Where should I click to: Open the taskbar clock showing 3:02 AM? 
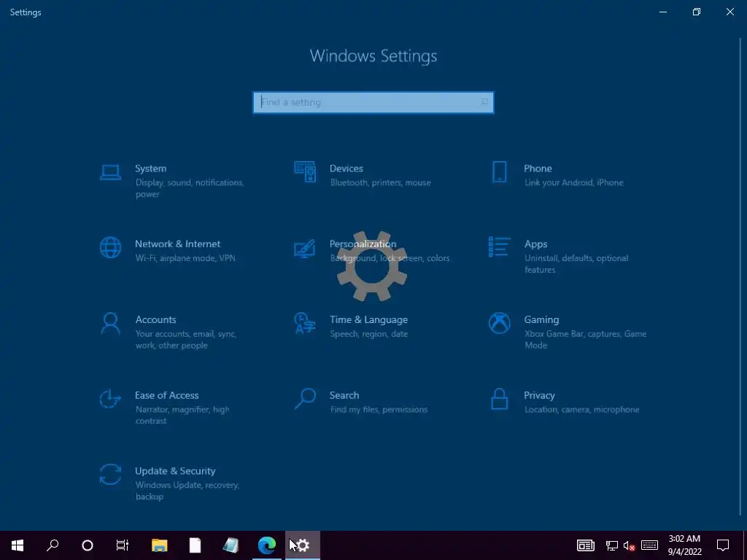coord(684,545)
